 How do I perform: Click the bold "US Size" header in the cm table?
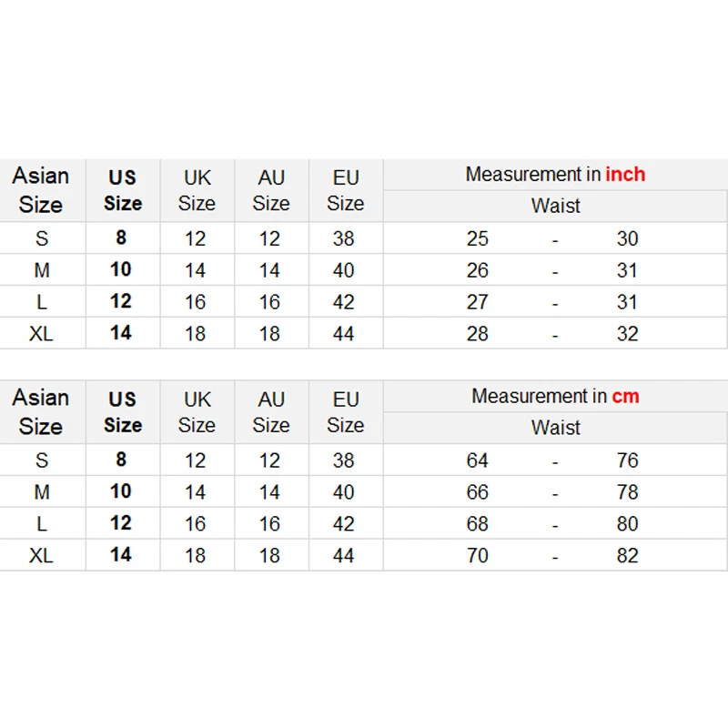tap(122, 412)
